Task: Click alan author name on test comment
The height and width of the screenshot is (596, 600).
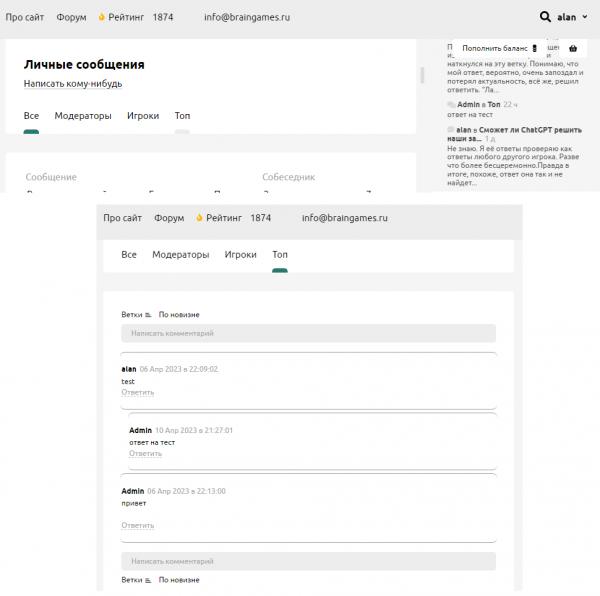Action: [129, 369]
